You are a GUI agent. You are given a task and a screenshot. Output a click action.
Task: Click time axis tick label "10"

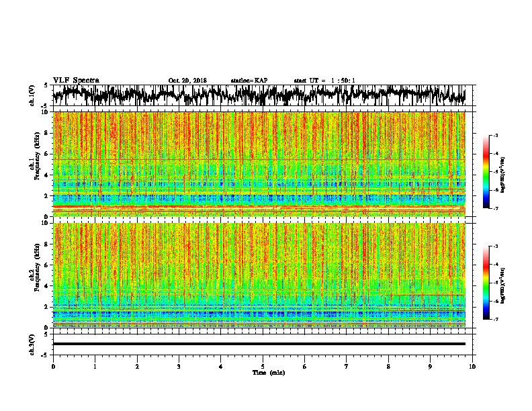472,367
